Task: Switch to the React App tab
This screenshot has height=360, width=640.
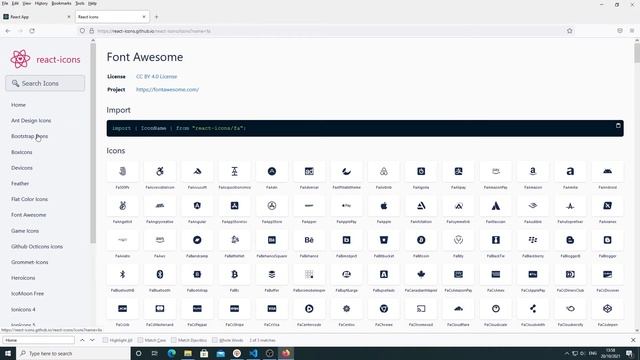Action: [x=37, y=17]
